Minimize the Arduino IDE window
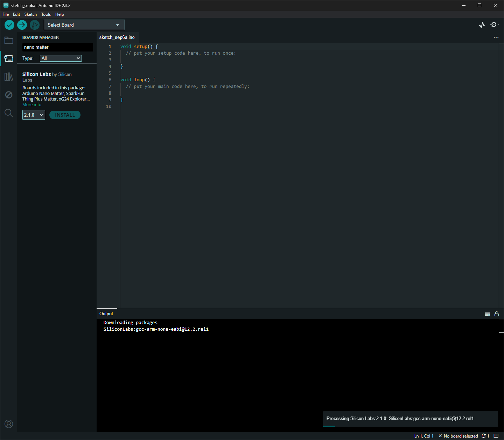This screenshot has width=504, height=440. point(464,5)
